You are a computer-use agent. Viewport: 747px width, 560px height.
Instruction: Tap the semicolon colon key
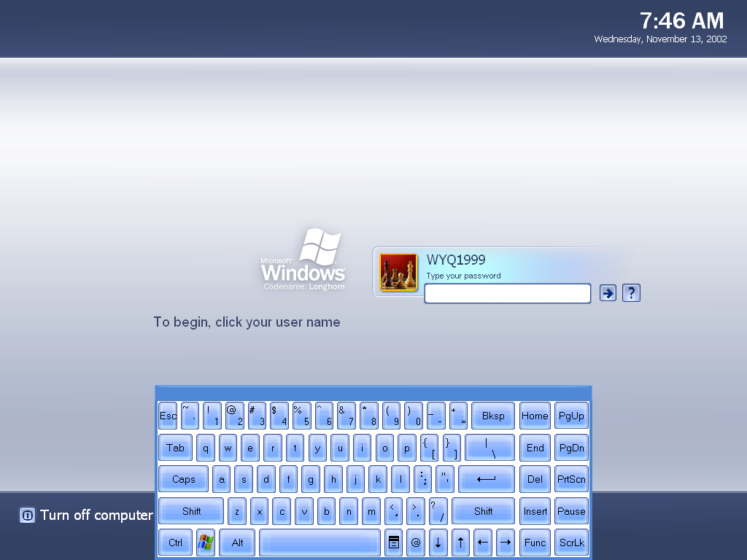(422, 479)
